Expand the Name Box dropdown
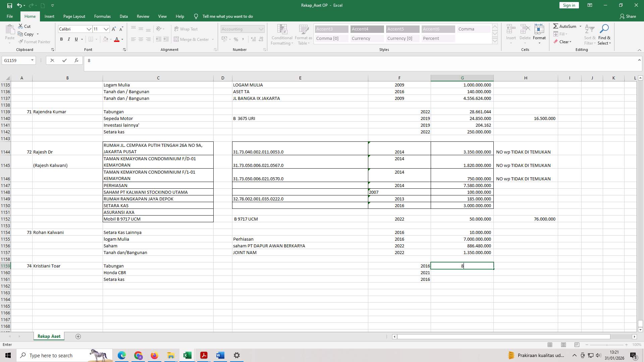The width and height of the screenshot is (644, 362). [x=31, y=60]
